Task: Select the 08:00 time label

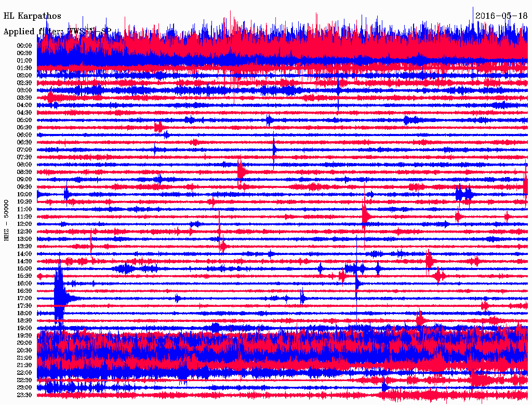Action: click(24, 165)
